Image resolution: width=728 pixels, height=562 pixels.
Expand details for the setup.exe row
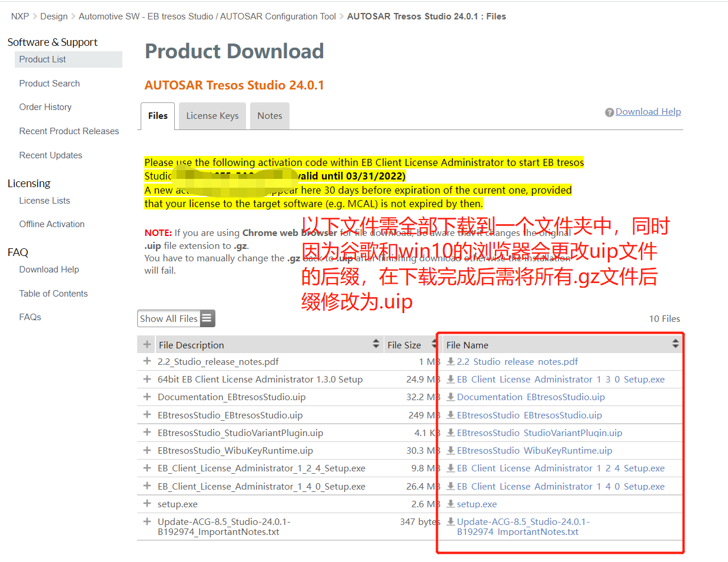(x=146, y=504)
